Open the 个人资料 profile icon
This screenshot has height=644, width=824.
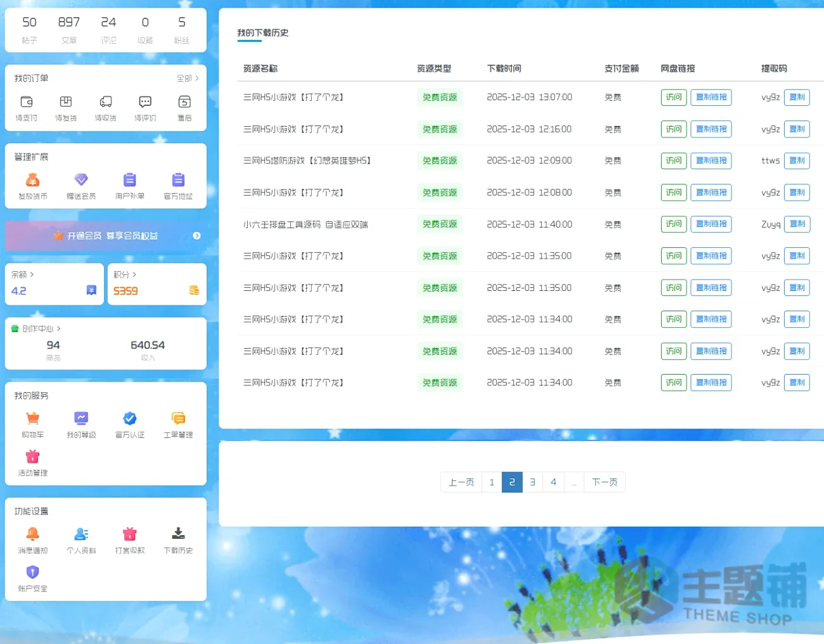coord(81,534)
